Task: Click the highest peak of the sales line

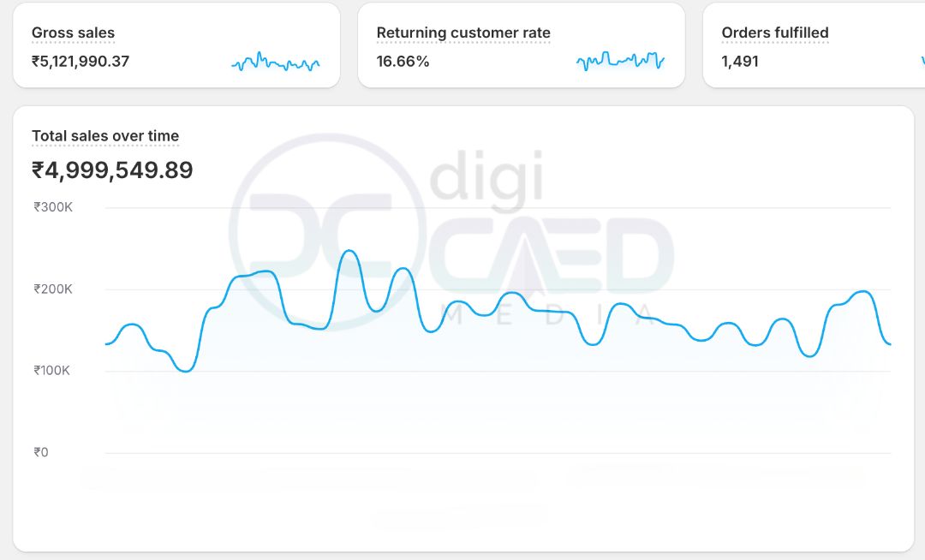Action: click(349, 251)
